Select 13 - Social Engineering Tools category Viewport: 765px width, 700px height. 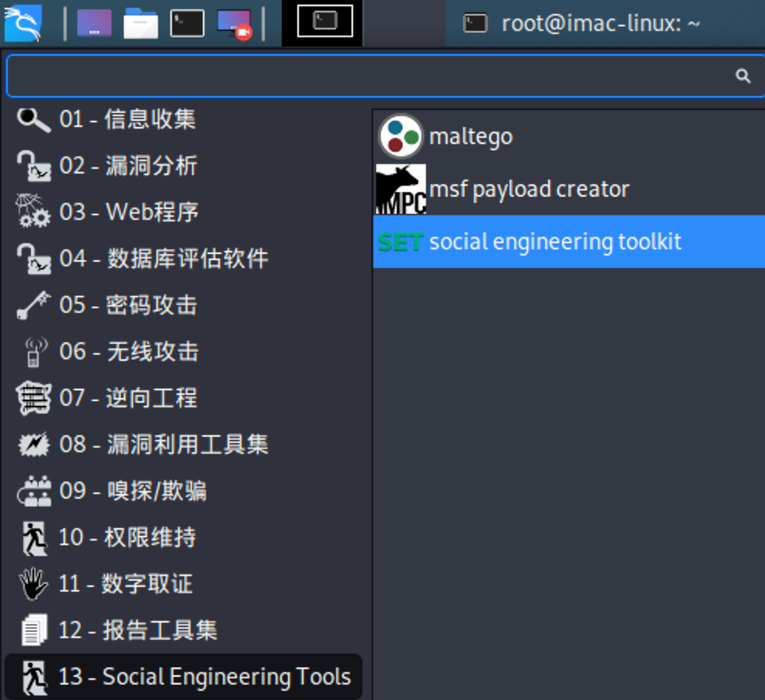(x=184, y=677)
